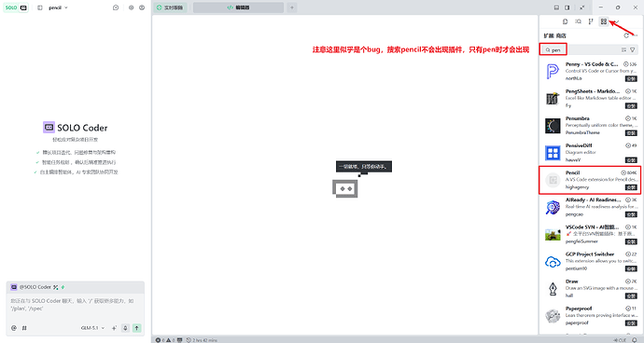Click the Penumbra extension logo thumbnail
644x343 pixels.
553,126
